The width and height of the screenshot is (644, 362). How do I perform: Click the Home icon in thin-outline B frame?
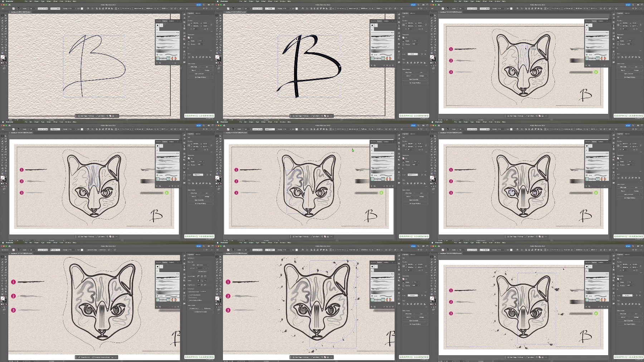point(9,5)
